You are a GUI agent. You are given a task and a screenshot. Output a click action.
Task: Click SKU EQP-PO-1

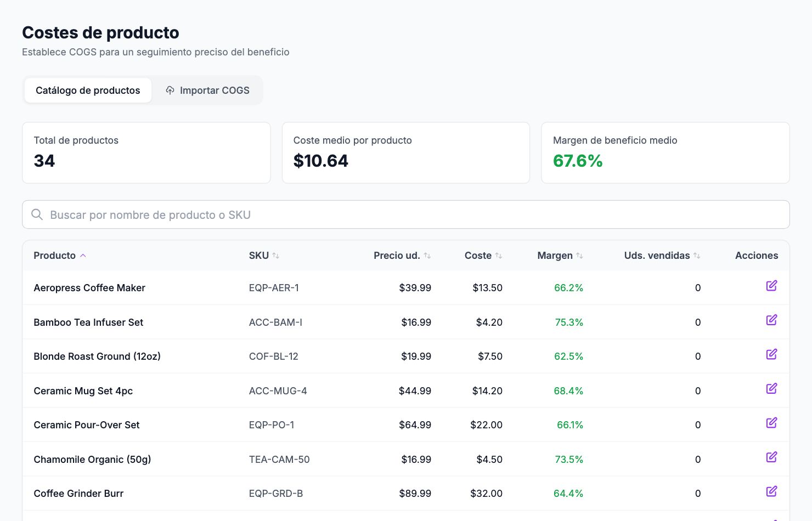(272, 425)
